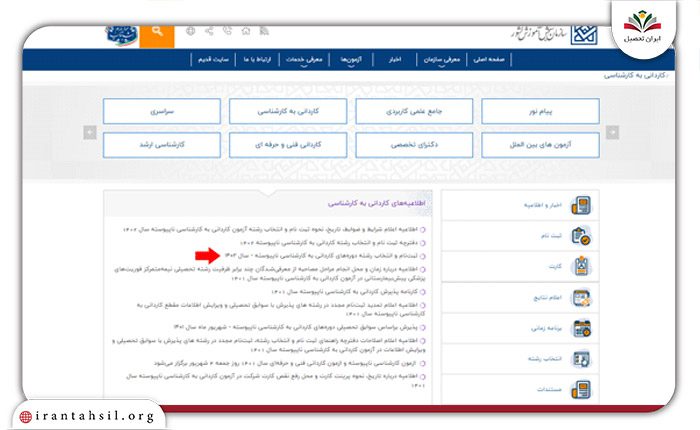Image resolution: width=700 pixels, height=430 pixels.
Task: Open the اخبار menu item
Action: [x=395, y=59]
